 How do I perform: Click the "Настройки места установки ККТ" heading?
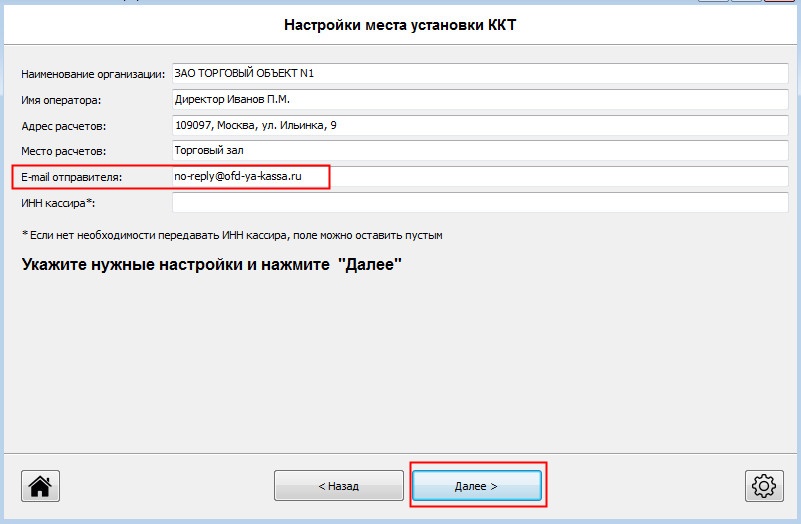click(x=400, y=25)
